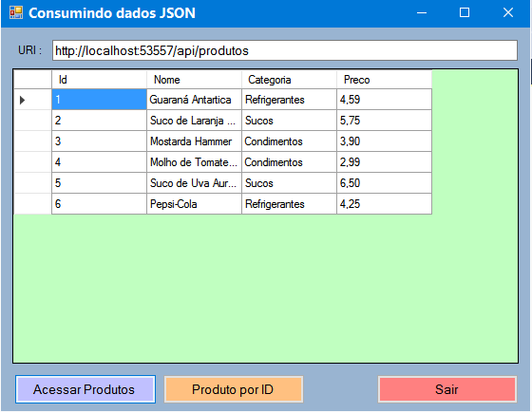Select the Guaraná Antartica cell
This screenshot has width=532, height=413.
tap(194, 100)
